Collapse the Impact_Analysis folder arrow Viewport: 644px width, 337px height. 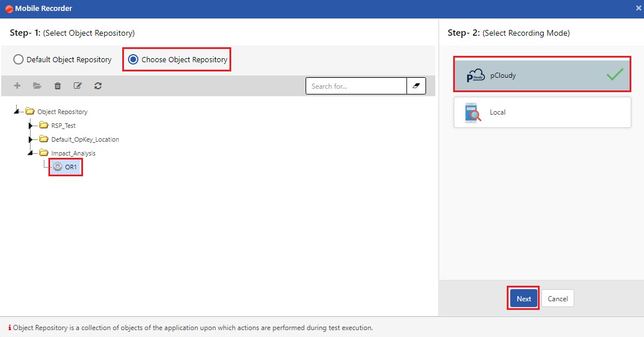pyautogui.click(x=31, y=153)
